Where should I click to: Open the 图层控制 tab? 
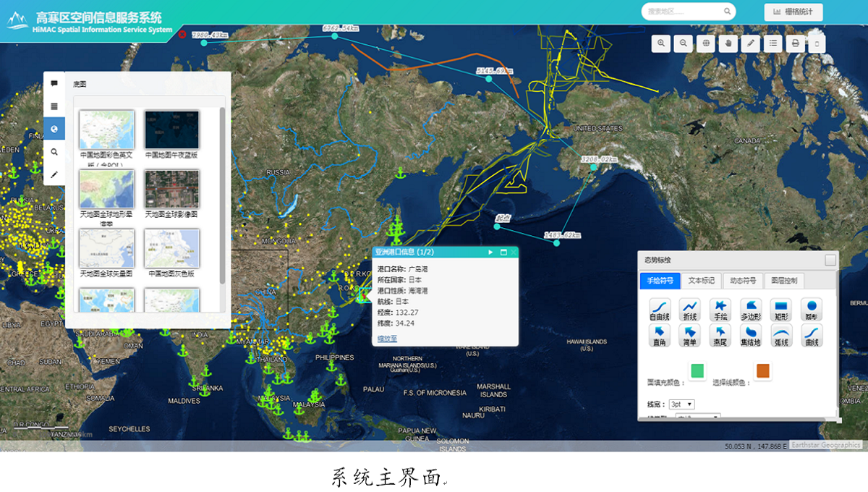(783, 281)
